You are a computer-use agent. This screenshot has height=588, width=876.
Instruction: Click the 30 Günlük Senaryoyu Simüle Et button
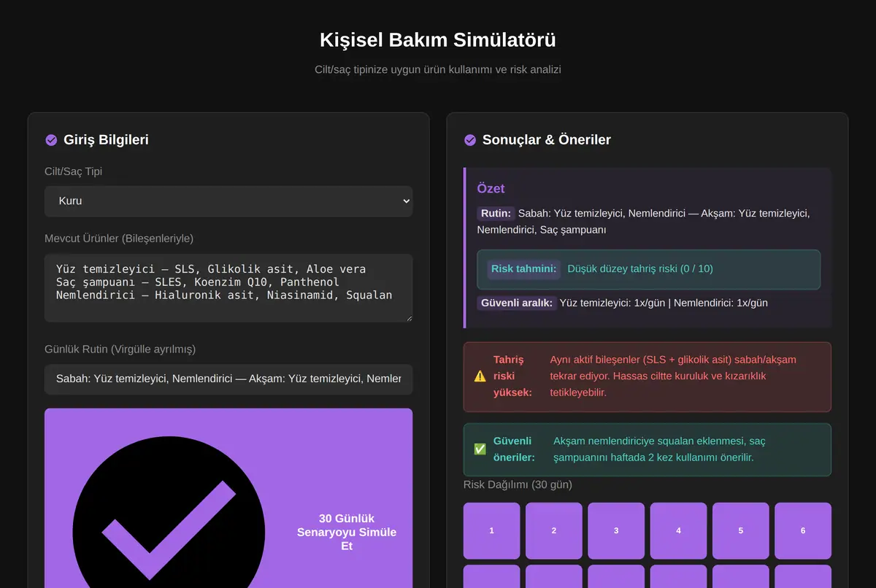[228, 498]
